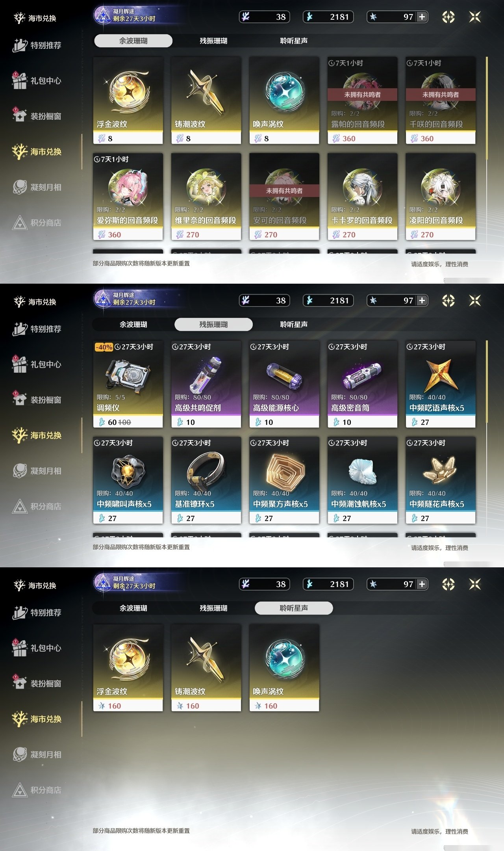Screen dimensions: 504x851
Task: Open 卡卡罗的回音频段 item card
Action: (362, 197)
